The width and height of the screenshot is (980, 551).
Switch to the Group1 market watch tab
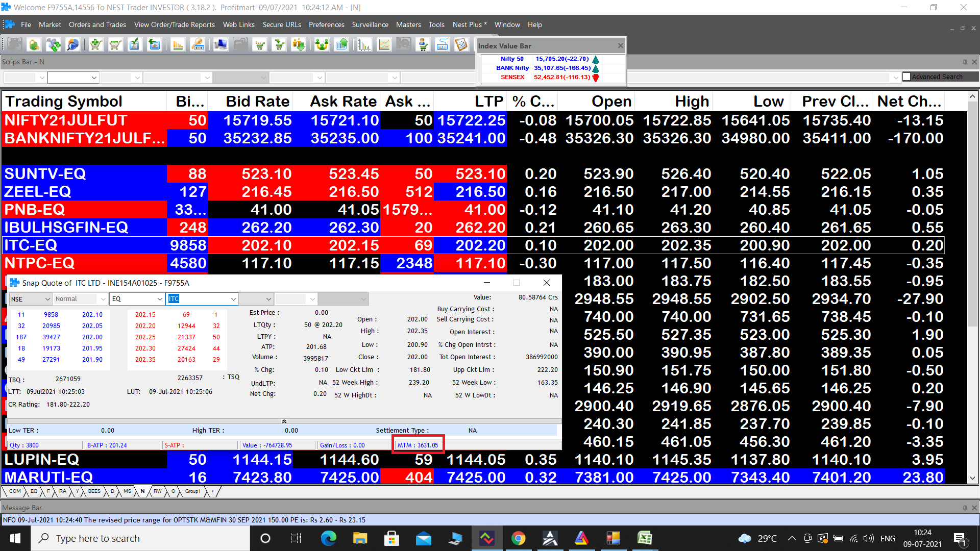[x=192, y=491]
